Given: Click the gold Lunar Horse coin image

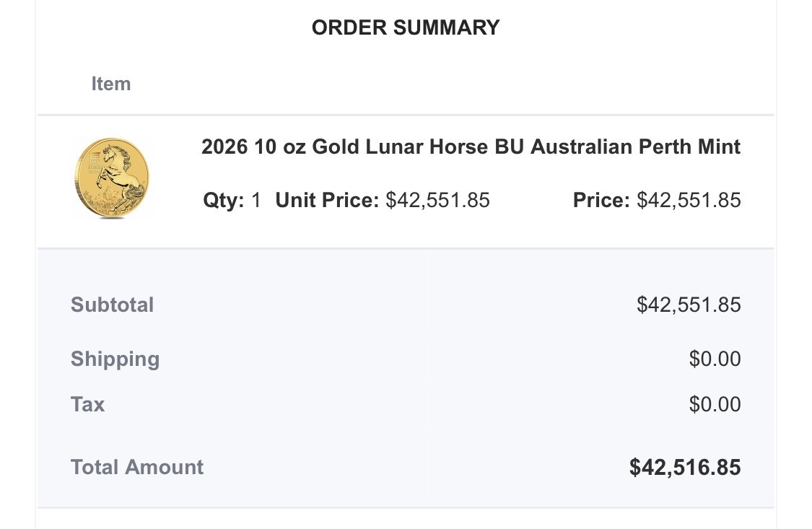Looking at the screenshot, I should pyautogui.click(x=113, y=178).
